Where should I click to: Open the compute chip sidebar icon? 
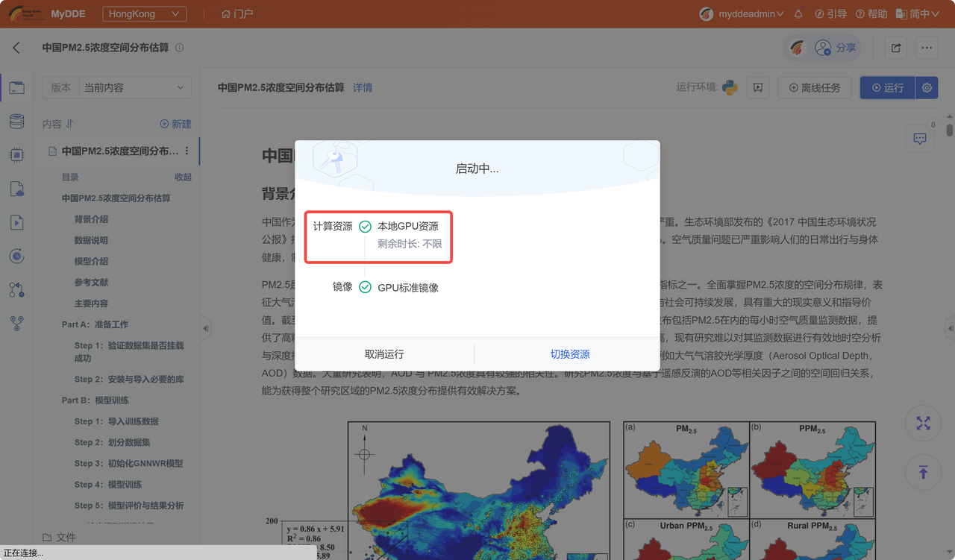point(16,155)
